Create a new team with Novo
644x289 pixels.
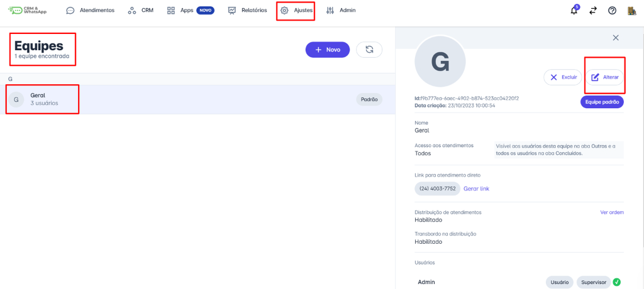pos(327,50)
